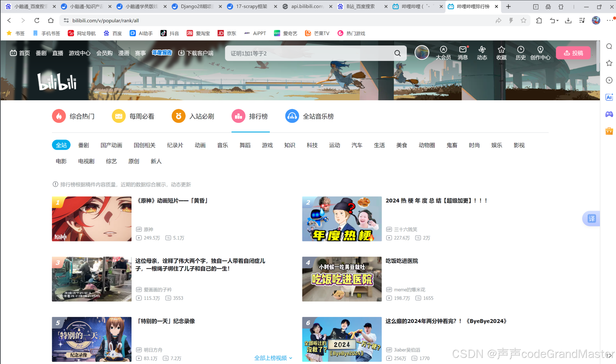Open 全站音乐榜 music chart section

click(x=309, y=116)
